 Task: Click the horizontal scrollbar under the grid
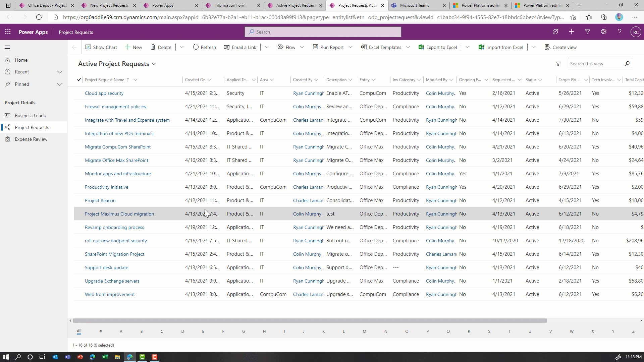(x=310, y=321)
